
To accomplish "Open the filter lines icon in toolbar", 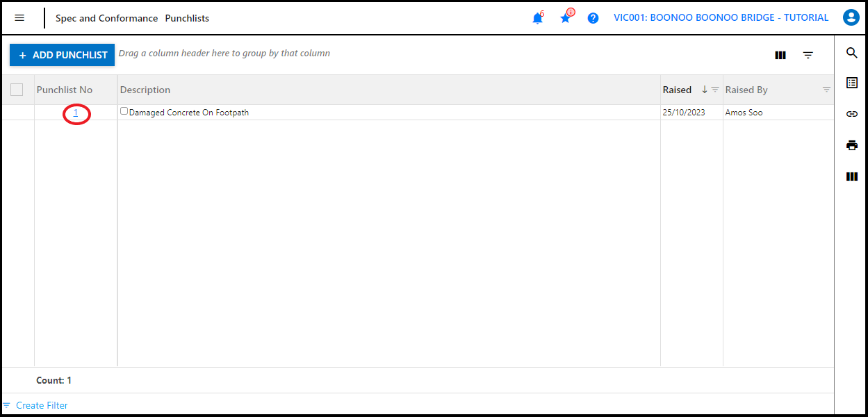I will 808,55.
